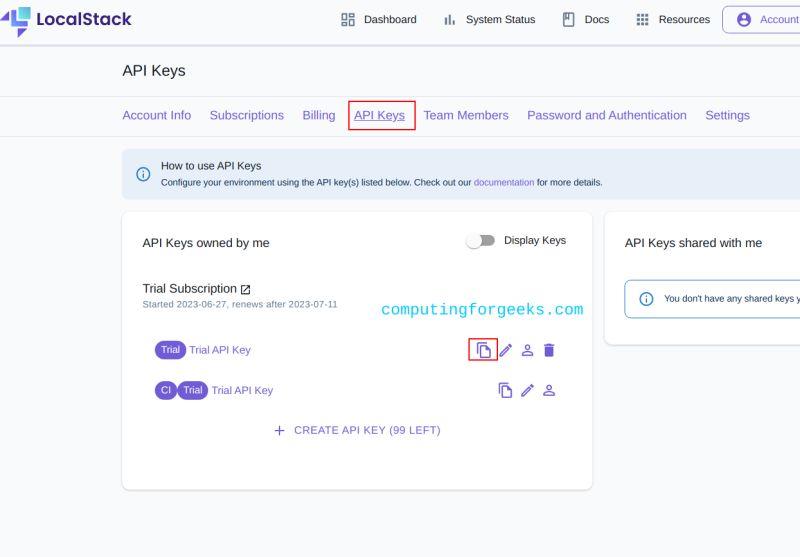Open Password and Authentication tab
This screenshot has width=800, height=557.
point(607,115)
